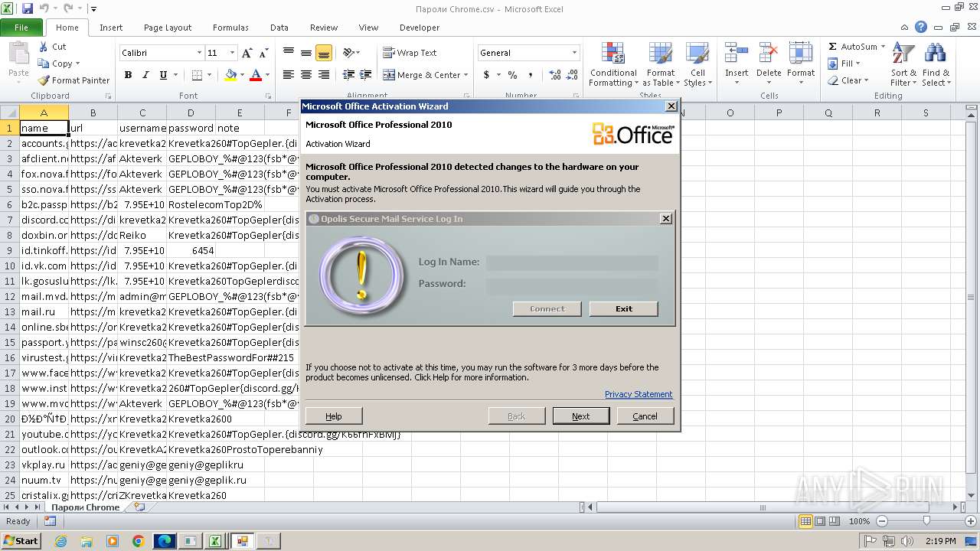This screenshot has width=980, height=551.
Task: Switch to the Page Layout tab
Action: [x=168, y=28]
